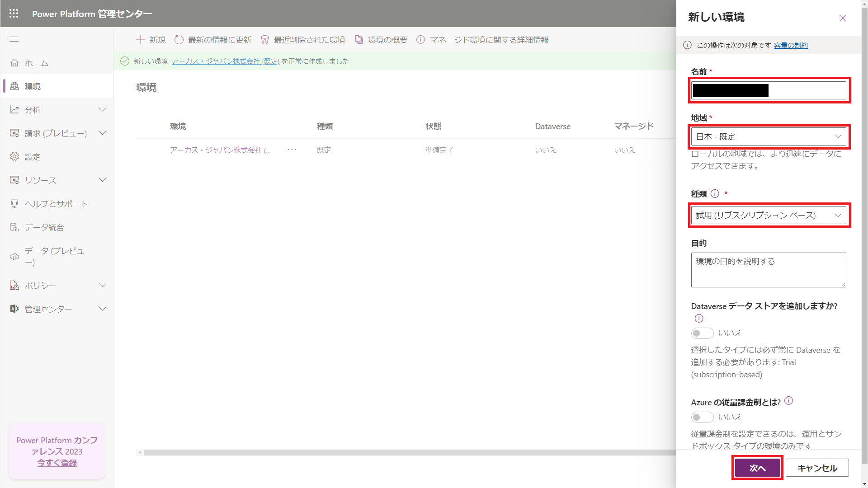Click the 既定 type cell in the table
The width and height of the screenshot is (868, 488).
coord(324,150)
